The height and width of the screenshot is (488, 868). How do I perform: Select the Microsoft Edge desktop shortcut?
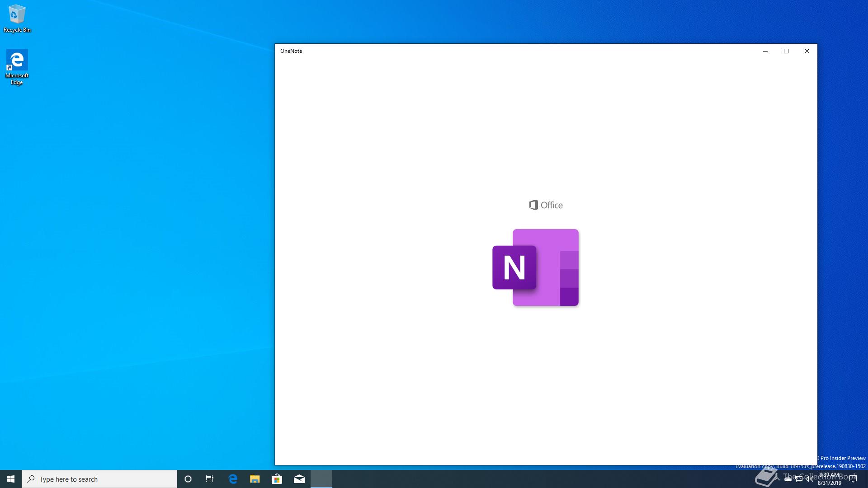(x=17, y=67)
